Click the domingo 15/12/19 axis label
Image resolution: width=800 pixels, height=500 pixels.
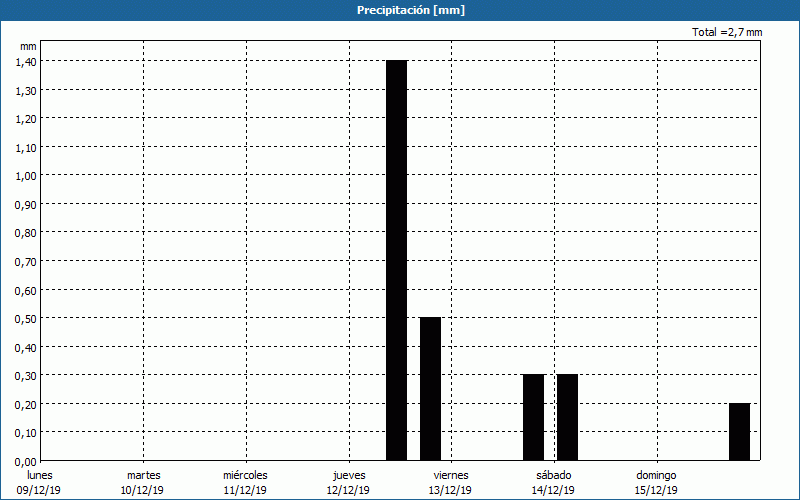pos(656,483)
